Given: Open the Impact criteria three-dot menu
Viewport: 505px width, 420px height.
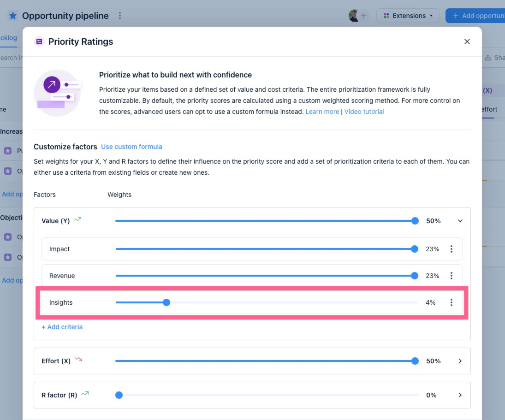Looking at the screenshot, I should coord(451,249).
